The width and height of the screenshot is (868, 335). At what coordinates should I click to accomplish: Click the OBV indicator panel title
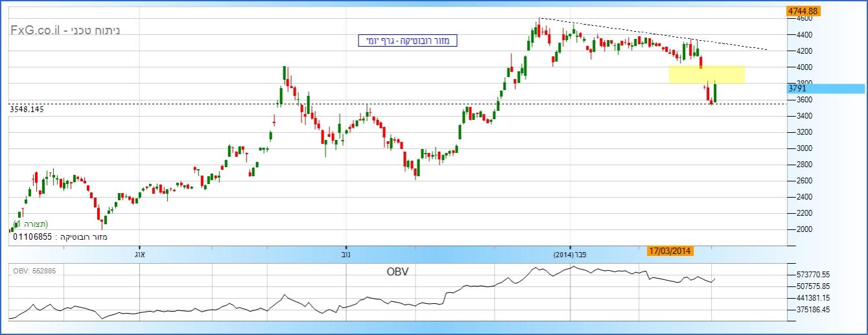coord(397,271)
